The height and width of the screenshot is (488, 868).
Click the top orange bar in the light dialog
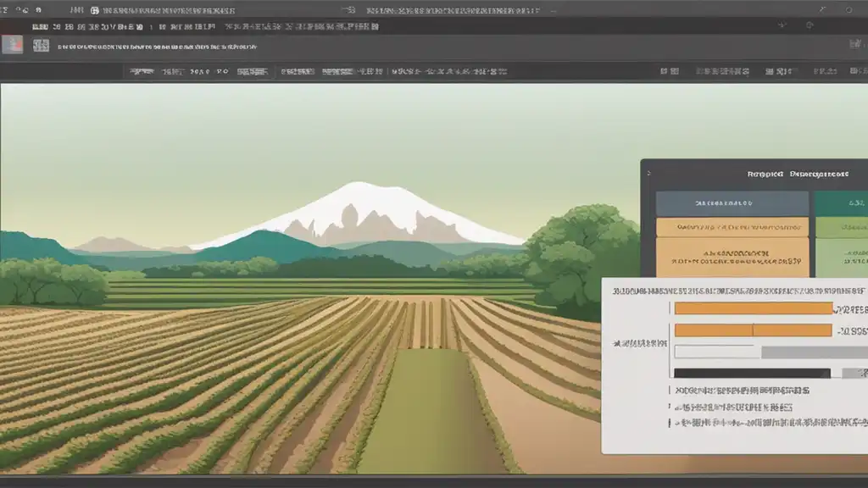click(x=753, y=308)
